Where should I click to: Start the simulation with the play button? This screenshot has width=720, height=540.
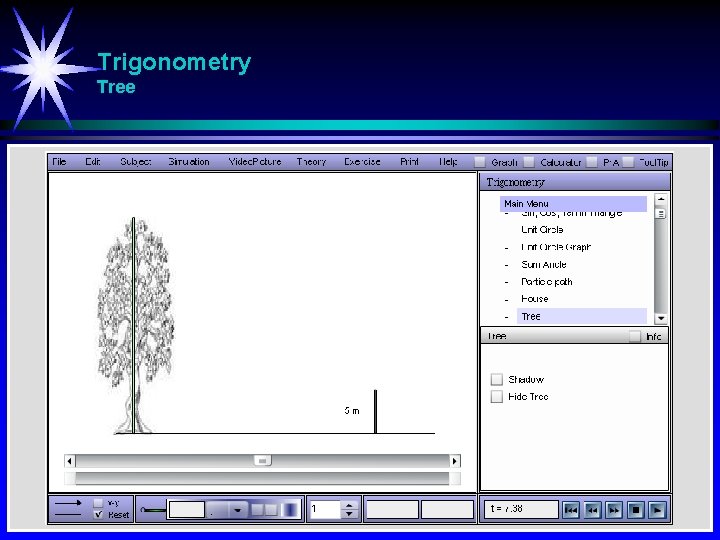pos(657,510)
